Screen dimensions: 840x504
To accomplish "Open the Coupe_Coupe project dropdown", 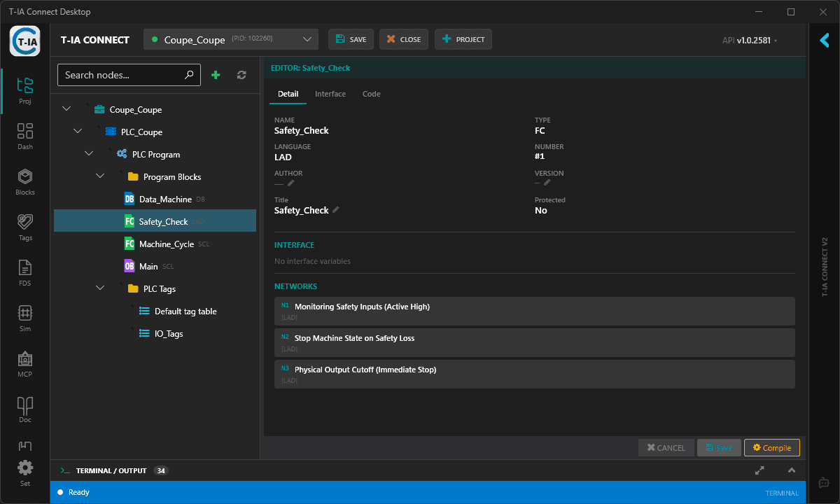I will [x=306, y=39].
